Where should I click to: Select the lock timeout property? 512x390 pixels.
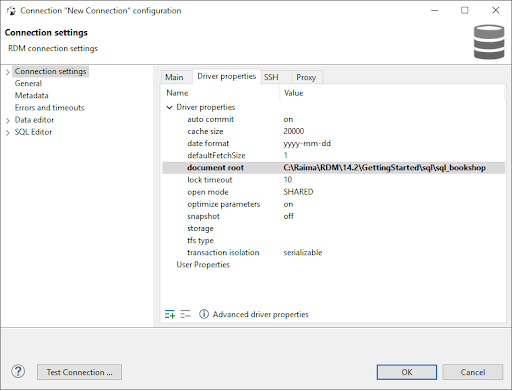coord(333,180)
